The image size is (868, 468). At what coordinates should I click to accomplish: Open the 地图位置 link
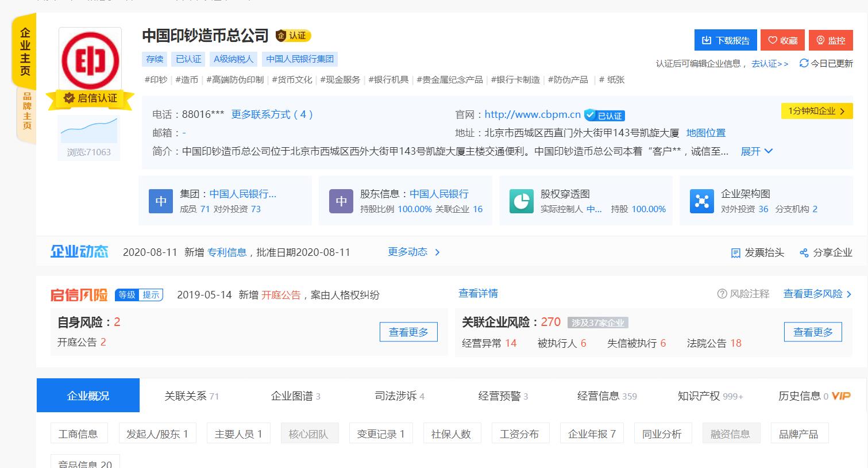[705, 133]
